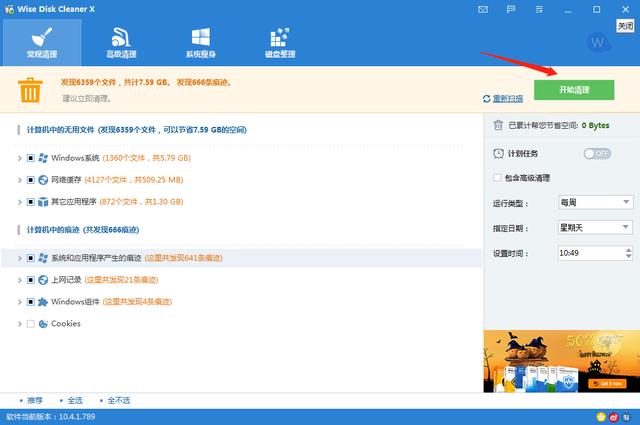The width and height of the screenshot is (640, 425).
Task: Switch to the 磁盘整理 tab
Action: [x=280, y=42]
